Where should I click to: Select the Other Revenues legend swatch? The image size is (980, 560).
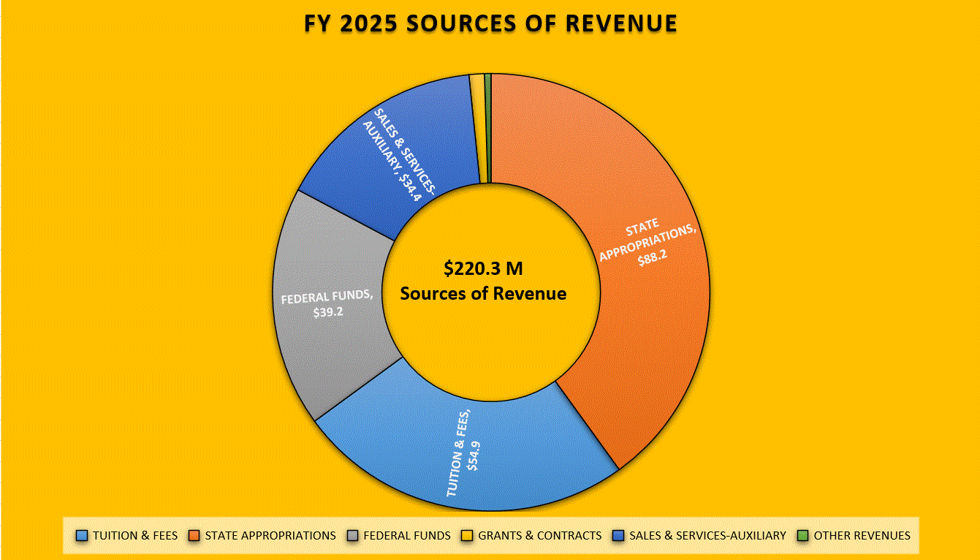[806, 535]
